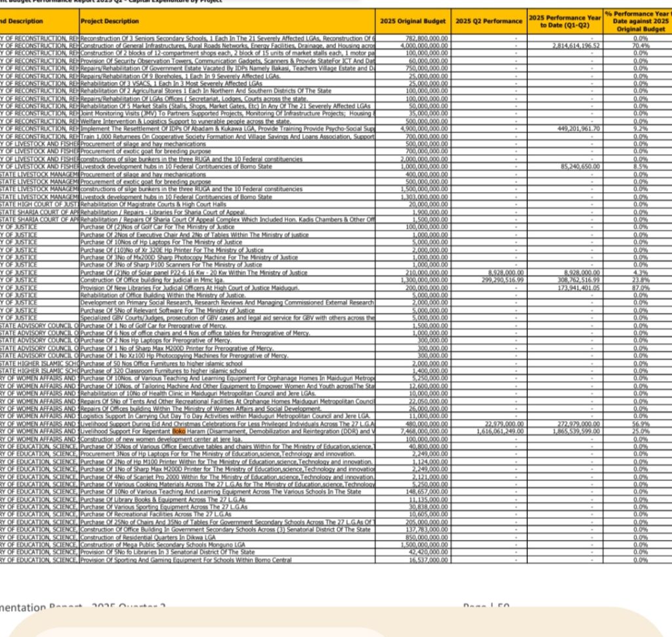Click the "2025 Q2 Performance" column header
The image size is (672, 637).
click(x=489, y=21)
